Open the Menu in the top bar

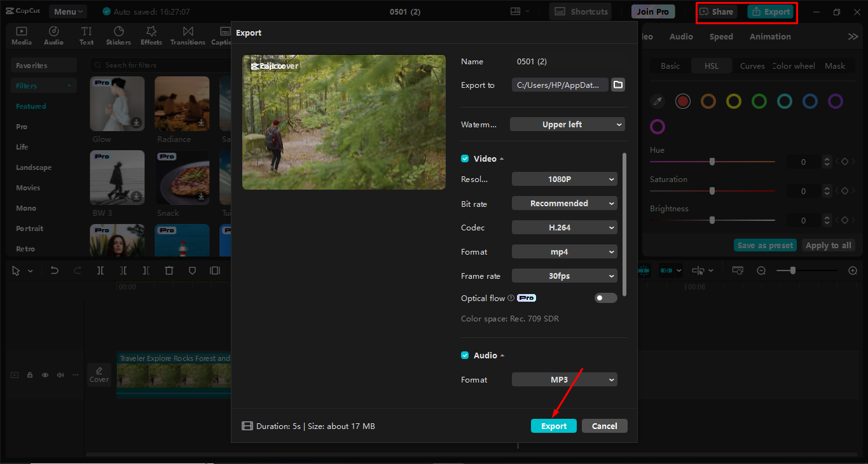tap(67, 11)
